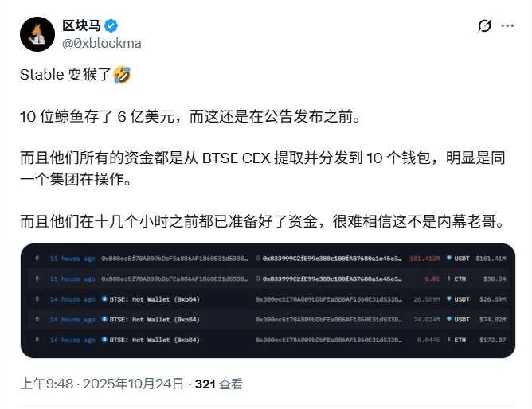Click the laughing emoji after Stable 耍猴了
Screen dimensions: 532x409
pyautogui.click(x=122, y=75)
